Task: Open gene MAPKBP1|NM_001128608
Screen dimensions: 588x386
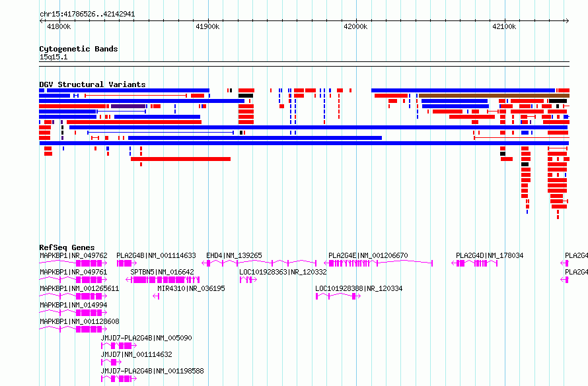Action: pos(79,321)
